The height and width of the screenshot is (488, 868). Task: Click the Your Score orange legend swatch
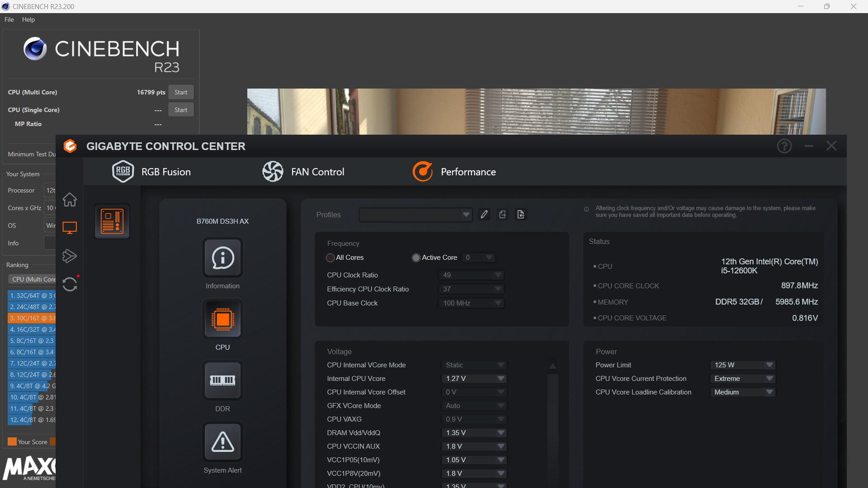tap(12, 442)
